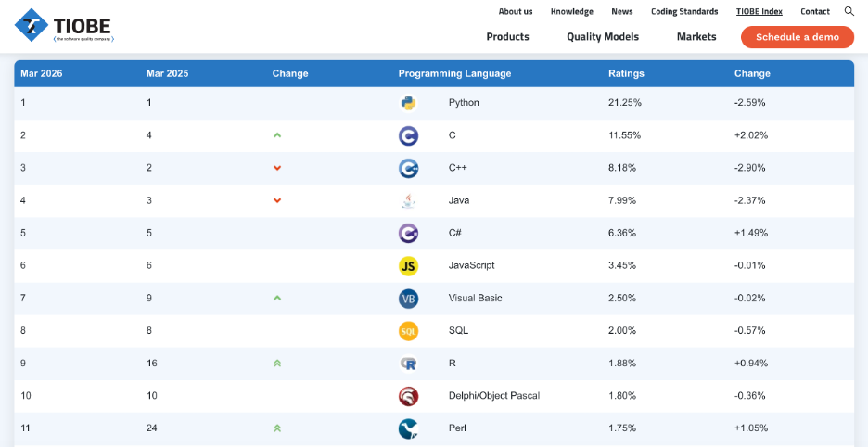Click the Delphi/Object Pascal name text
Image resolution: width=868 pixels, height=447 pixels.
pos(493,395)
